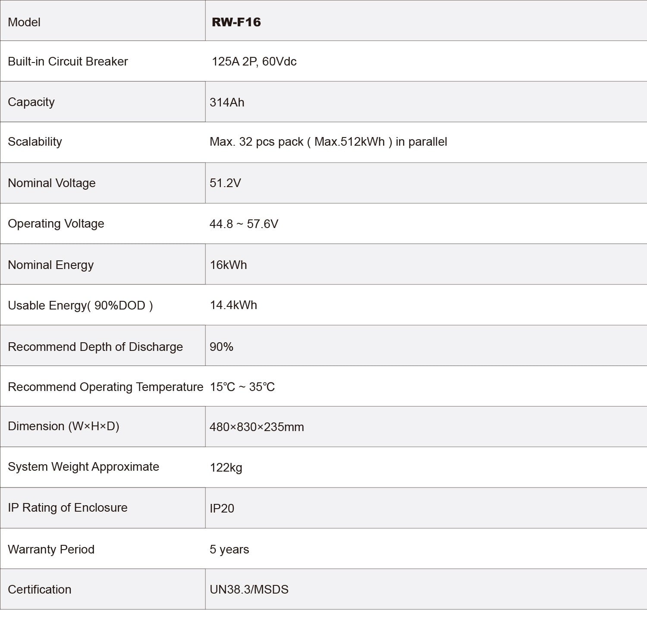Select the Scalability row label
647x644 pixels.
[x=35, y=141]
